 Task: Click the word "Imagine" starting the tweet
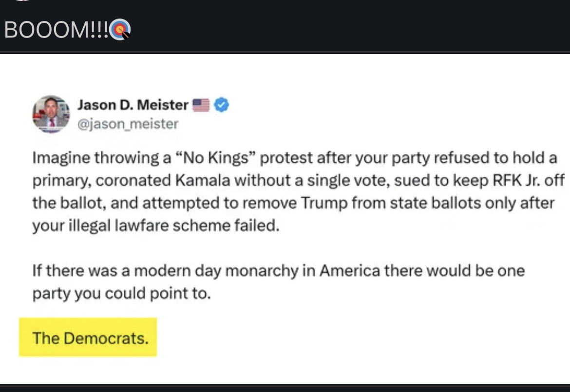(61, 158)
